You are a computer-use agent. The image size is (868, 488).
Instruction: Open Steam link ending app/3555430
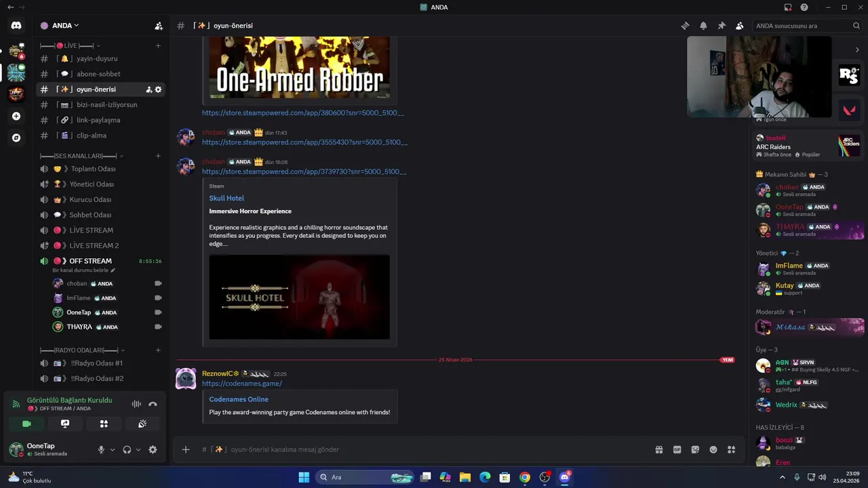(304, 142)
